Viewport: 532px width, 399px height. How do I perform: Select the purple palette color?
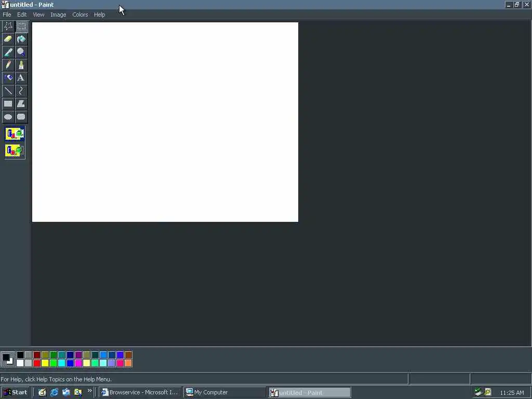click(78, 355)
